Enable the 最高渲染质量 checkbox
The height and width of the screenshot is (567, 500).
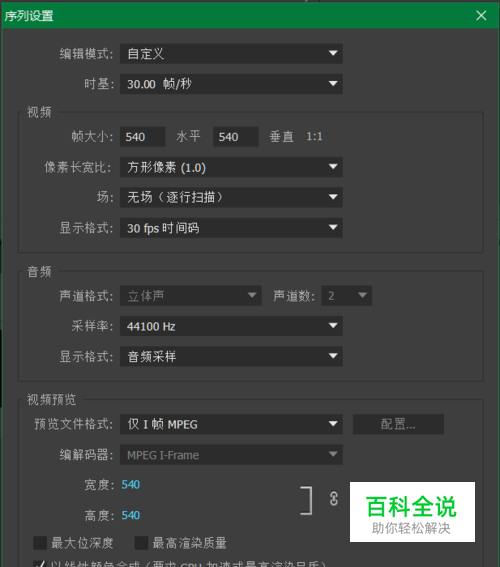point(141,543)
